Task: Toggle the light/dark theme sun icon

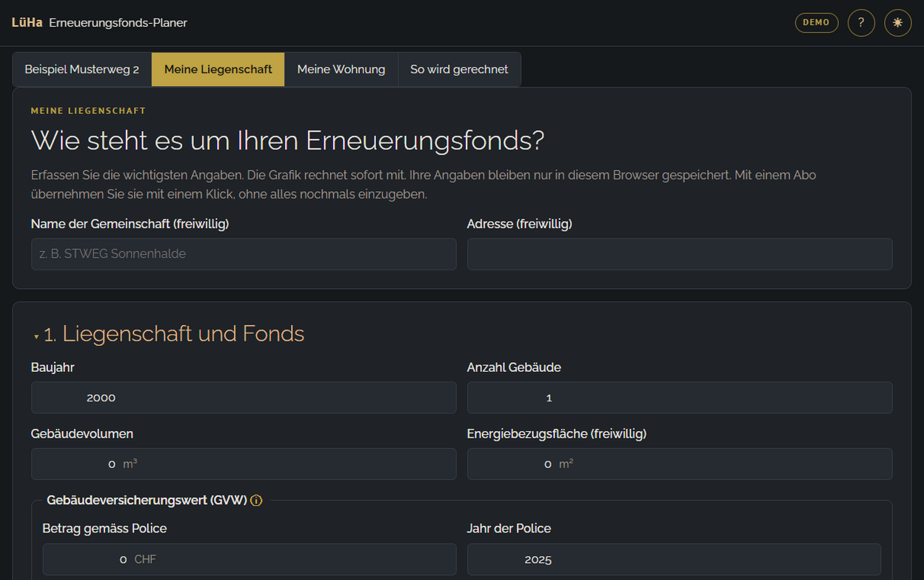Action: pos(898,23)
